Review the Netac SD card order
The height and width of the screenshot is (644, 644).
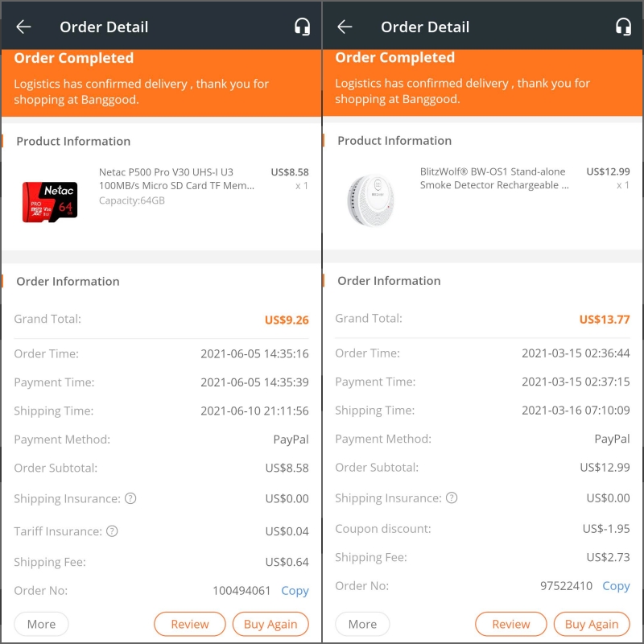(190, 624)
